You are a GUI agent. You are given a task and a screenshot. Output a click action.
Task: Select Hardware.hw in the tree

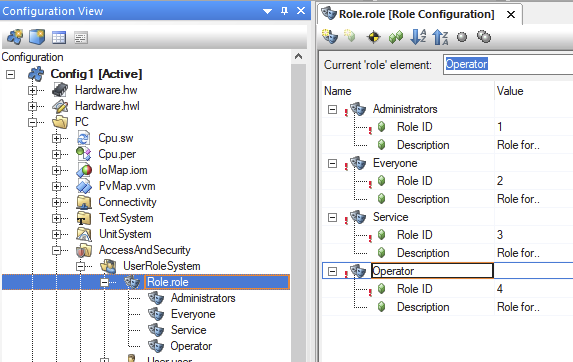point(106,90)
